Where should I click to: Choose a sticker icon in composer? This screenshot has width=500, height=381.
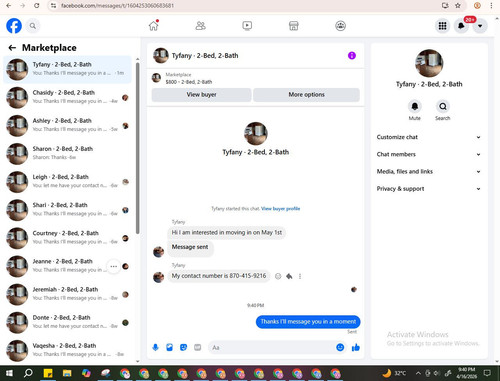coord(184,348)
